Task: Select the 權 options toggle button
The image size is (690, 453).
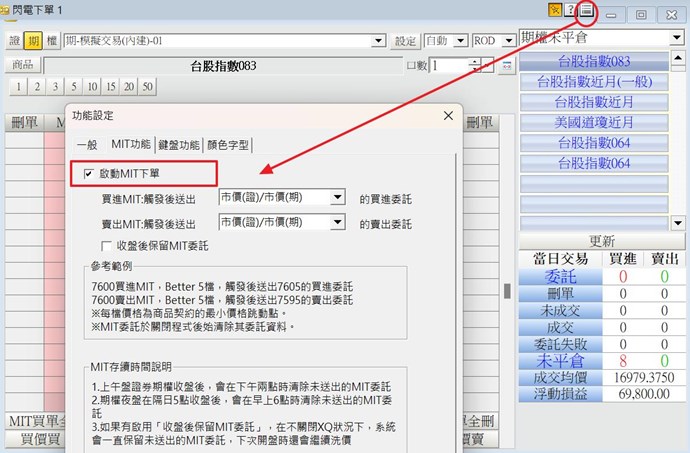Action: pyautogui.click(x=50, y=42)
